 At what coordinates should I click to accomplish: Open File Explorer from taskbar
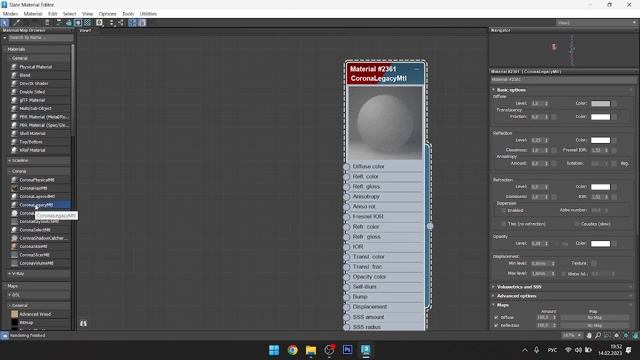coord(311,350)
